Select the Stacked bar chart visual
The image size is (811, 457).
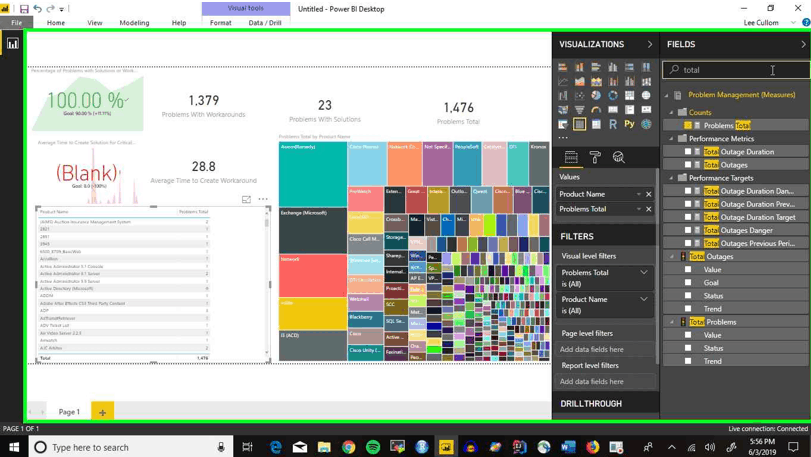563,67
